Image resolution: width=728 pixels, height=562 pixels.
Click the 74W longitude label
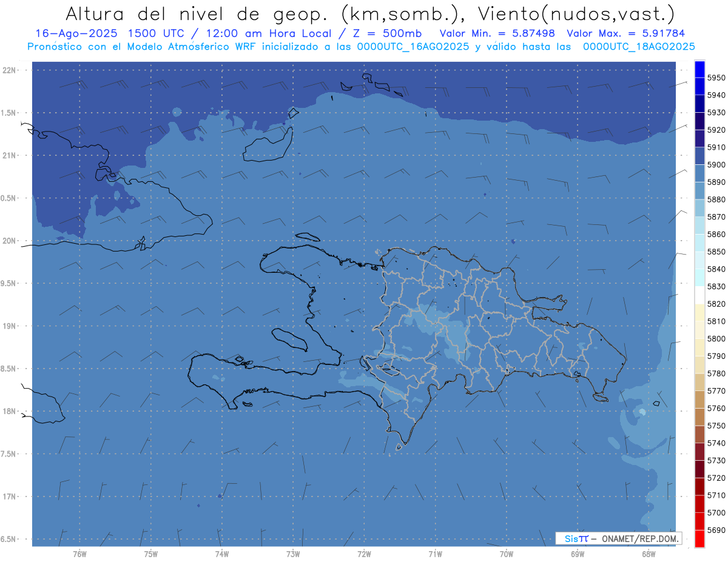[x=221, y=554]
